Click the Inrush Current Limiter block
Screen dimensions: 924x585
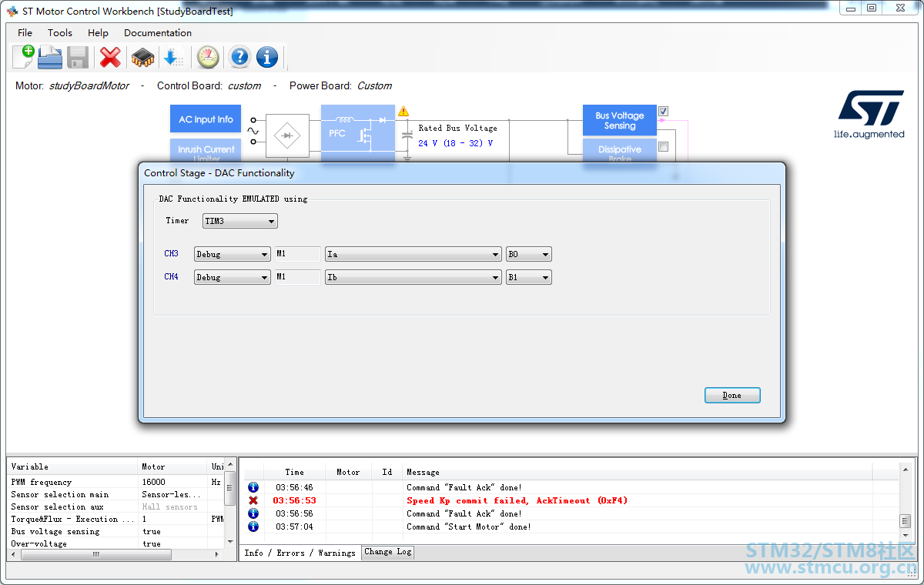pos(206,151)
